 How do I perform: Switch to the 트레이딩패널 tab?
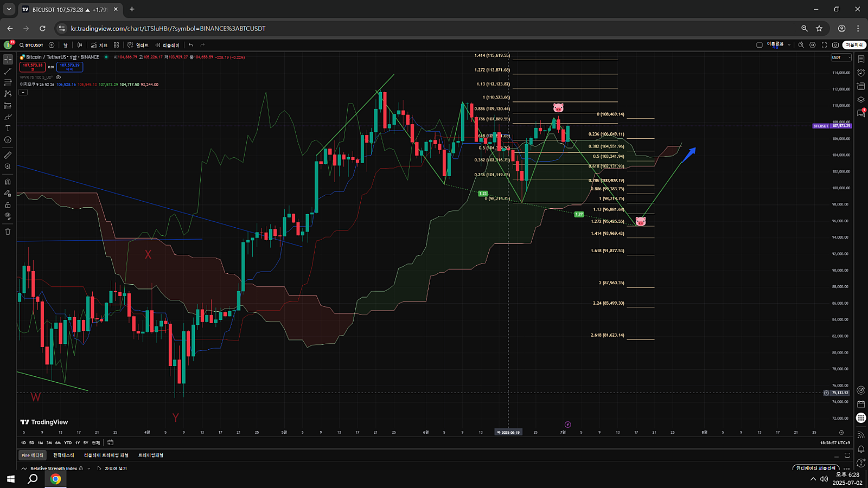151,455
